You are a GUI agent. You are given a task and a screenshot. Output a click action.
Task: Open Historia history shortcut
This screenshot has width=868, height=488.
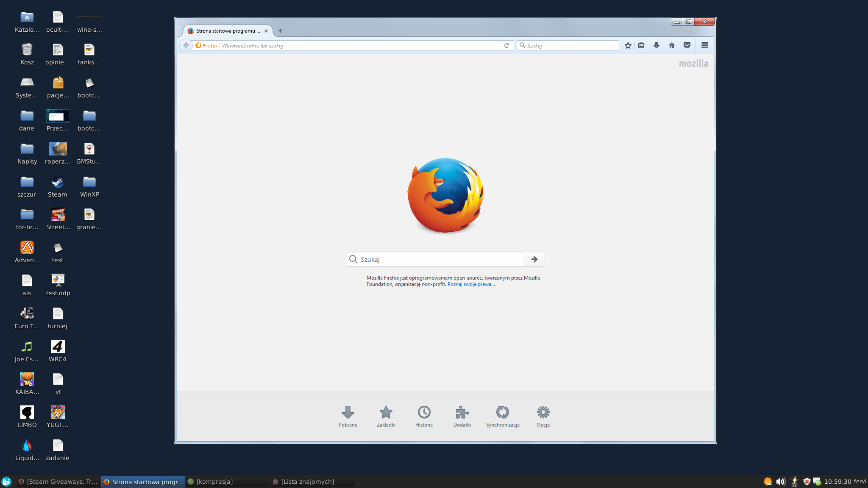point(424,416)
